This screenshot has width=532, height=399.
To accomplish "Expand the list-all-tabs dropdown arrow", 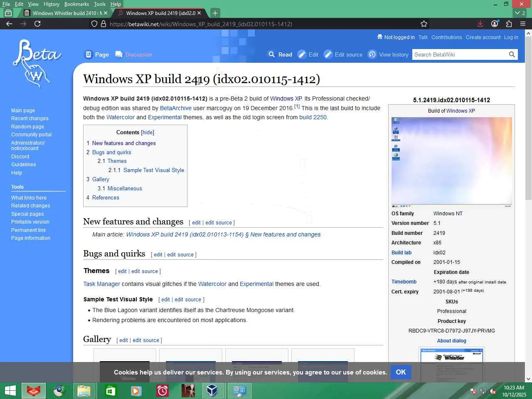I will coord(520,13).
